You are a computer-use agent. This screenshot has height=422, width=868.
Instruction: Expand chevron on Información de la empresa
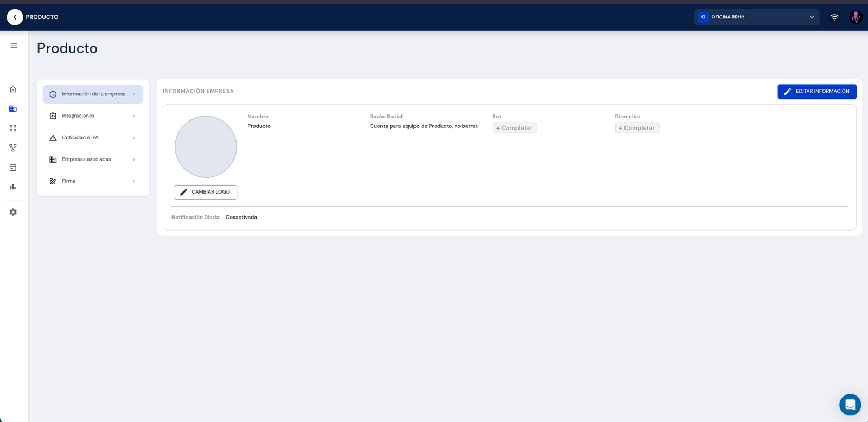point(134,94)
